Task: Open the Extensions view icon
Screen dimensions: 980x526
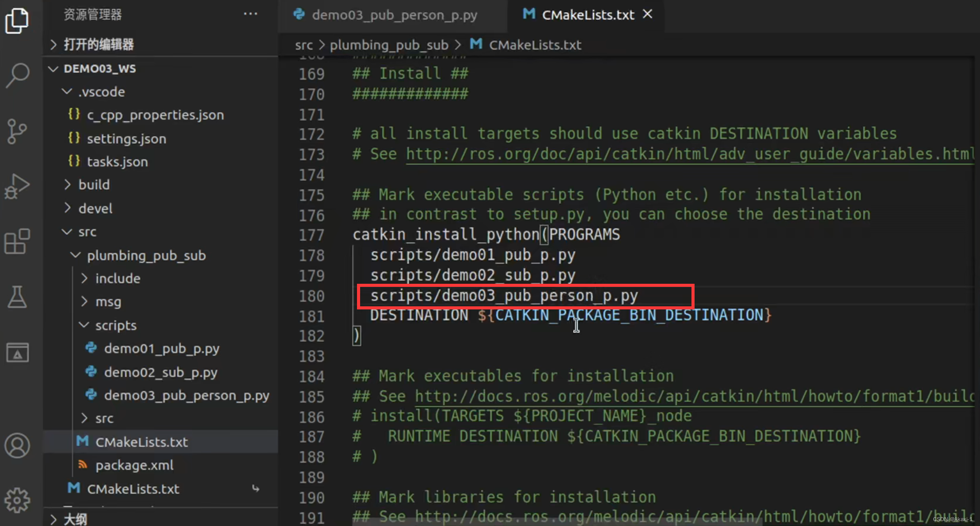Action: coord(17,241)
